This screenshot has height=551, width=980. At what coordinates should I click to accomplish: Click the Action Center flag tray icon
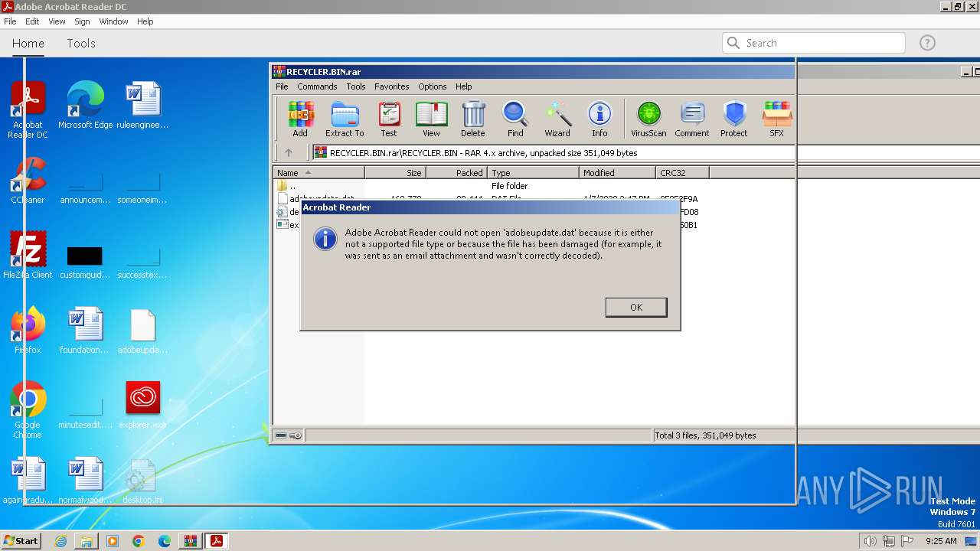point(907,541)
